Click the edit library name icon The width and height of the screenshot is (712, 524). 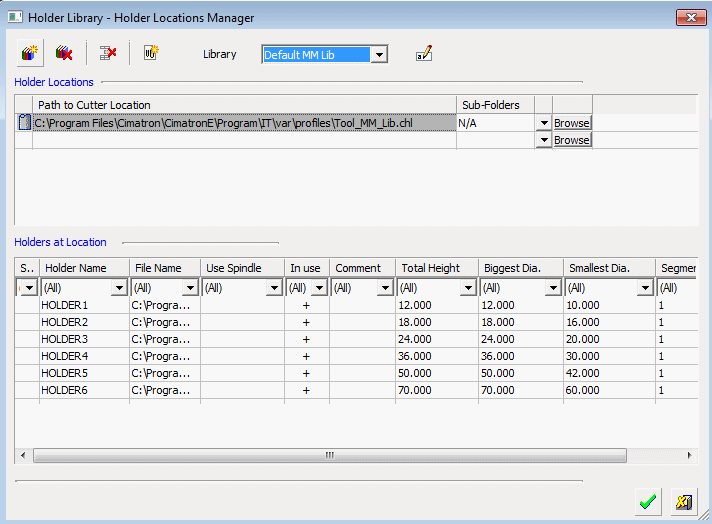tap(424, 54)
